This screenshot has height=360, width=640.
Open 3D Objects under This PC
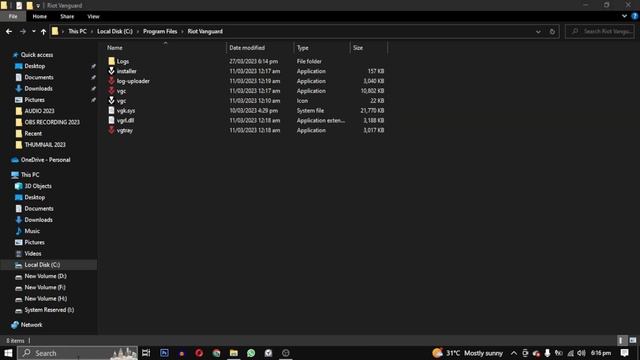[x=38, y=186]
